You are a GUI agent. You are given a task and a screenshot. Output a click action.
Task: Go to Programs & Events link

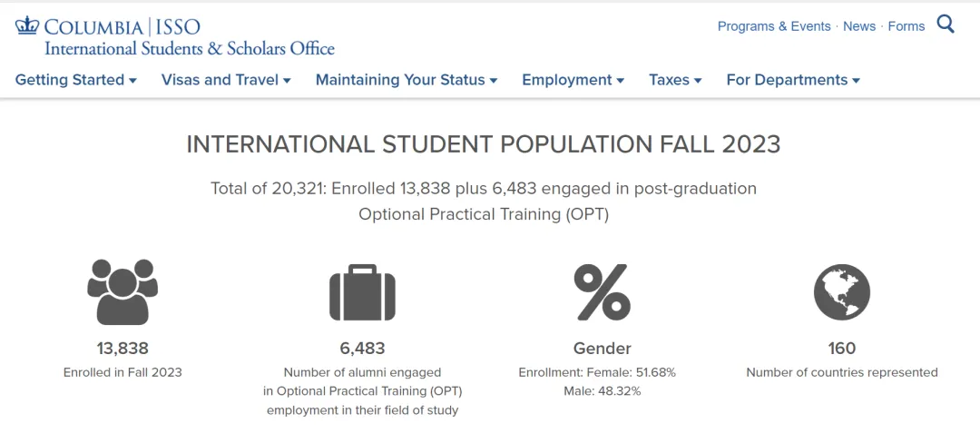point(774,26)
